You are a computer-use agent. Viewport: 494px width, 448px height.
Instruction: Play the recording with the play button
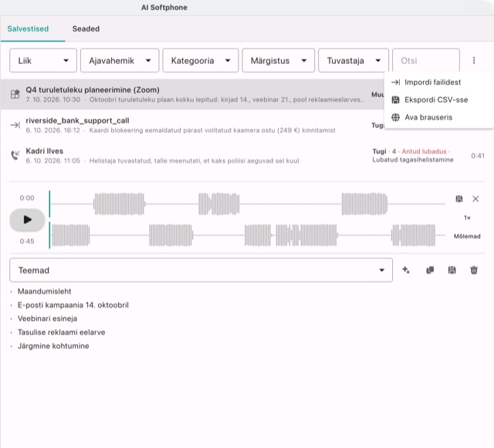coord(27,220)
